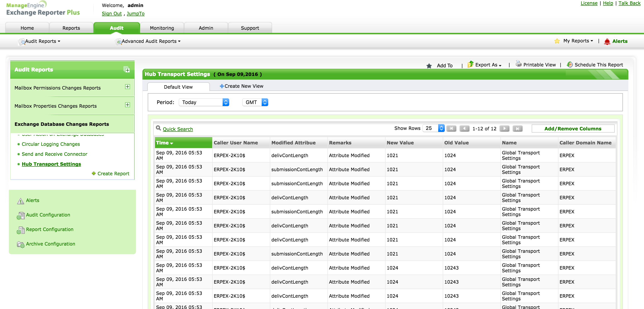Open the Period dropdown showing Today

204,102
